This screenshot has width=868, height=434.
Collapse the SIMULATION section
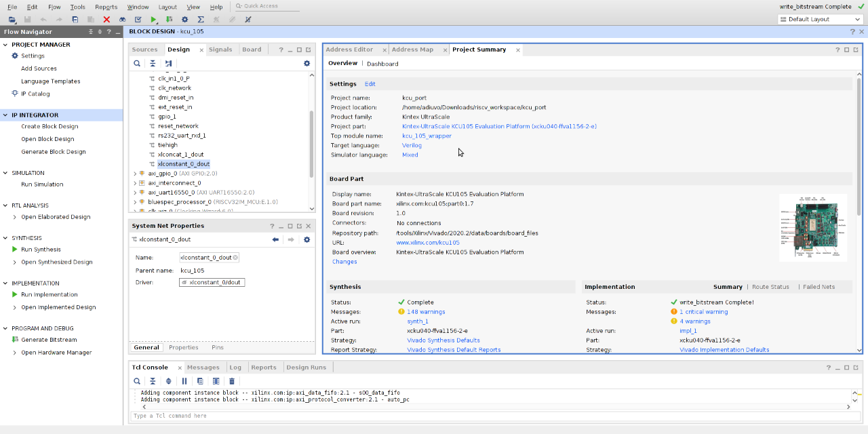6,173
